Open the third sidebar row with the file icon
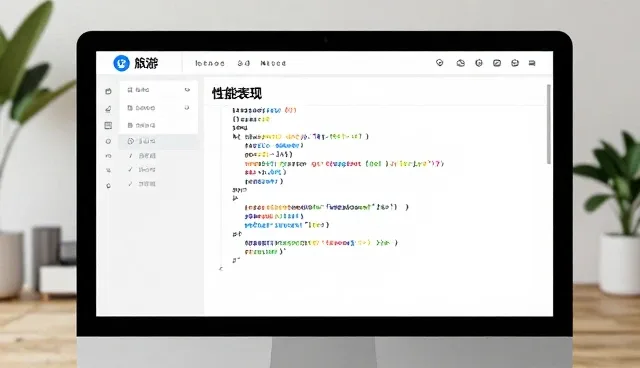The image size is (640, 368). pyautogui.click(x=159, y=125)
